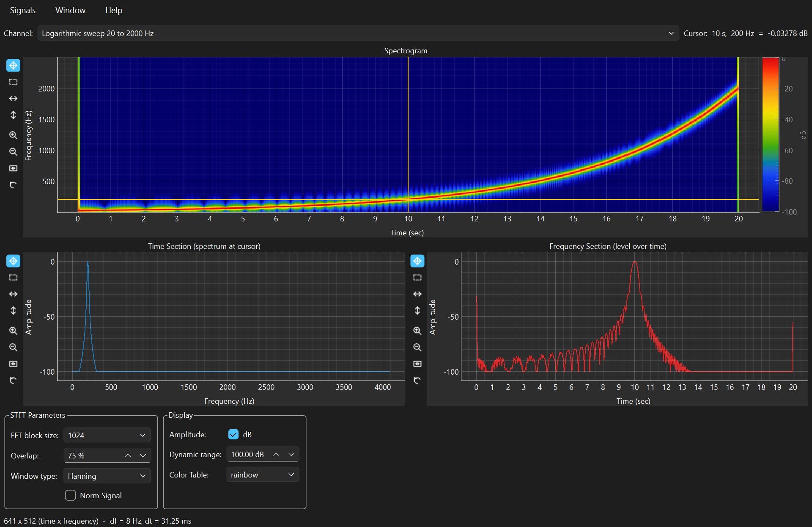Decrease the Dynamic range value

[291, 454]
